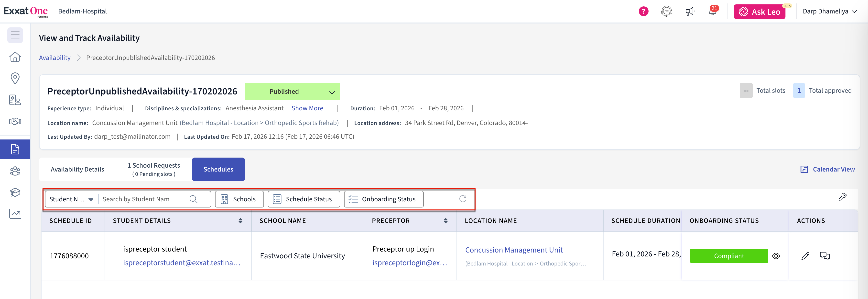
Task: Open the location pin sidebar icon
Action: coord(15,78)
